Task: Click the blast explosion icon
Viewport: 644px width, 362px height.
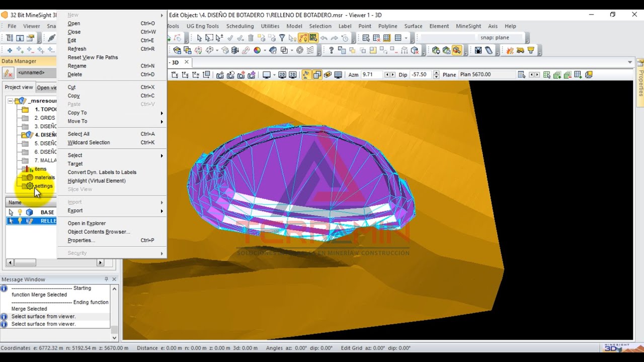Action: click(510, 50)
